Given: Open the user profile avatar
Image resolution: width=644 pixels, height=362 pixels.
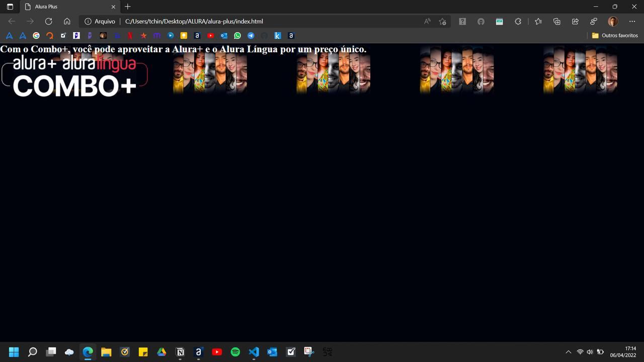Looking at the screenshot, I should (613, 21).
